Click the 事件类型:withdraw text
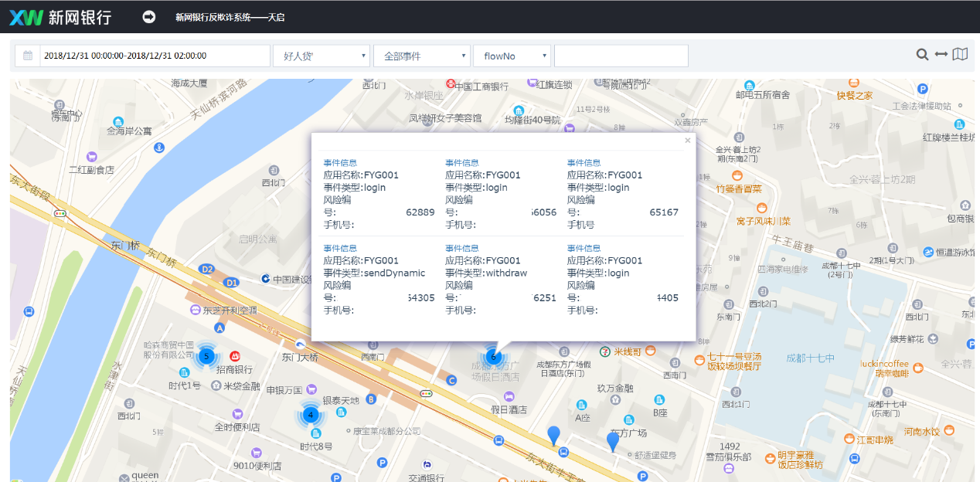Viewport: 980px width, 482px height. [486, 273]
